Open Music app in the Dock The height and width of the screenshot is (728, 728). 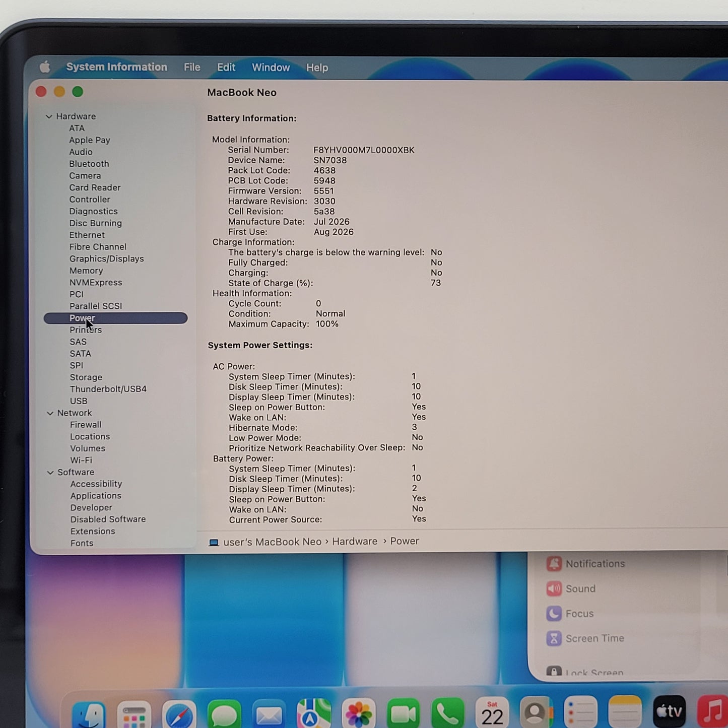tap(712, 711)
